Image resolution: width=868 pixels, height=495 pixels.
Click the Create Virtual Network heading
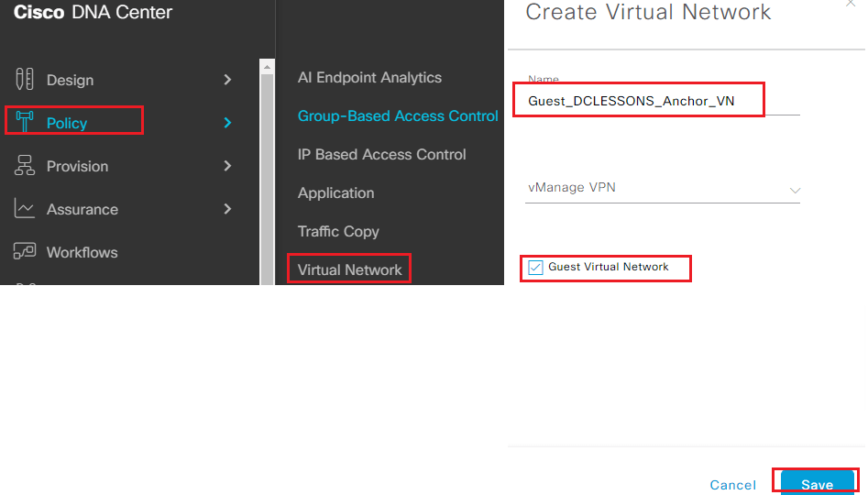click(x=648, y=12)
